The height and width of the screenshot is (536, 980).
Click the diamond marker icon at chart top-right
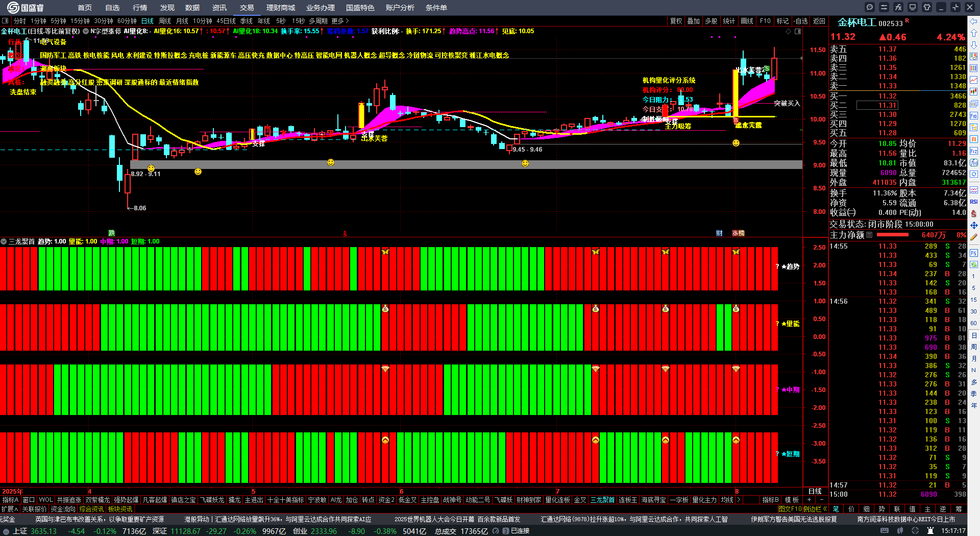click(789, 31)
